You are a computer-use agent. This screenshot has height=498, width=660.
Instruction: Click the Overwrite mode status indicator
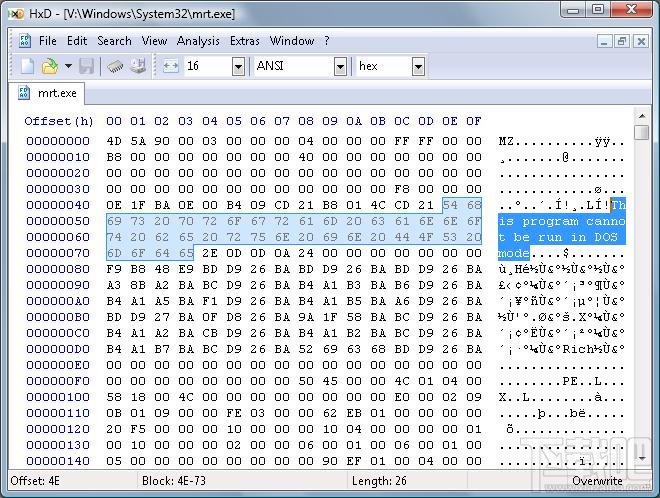pos(597,481)
